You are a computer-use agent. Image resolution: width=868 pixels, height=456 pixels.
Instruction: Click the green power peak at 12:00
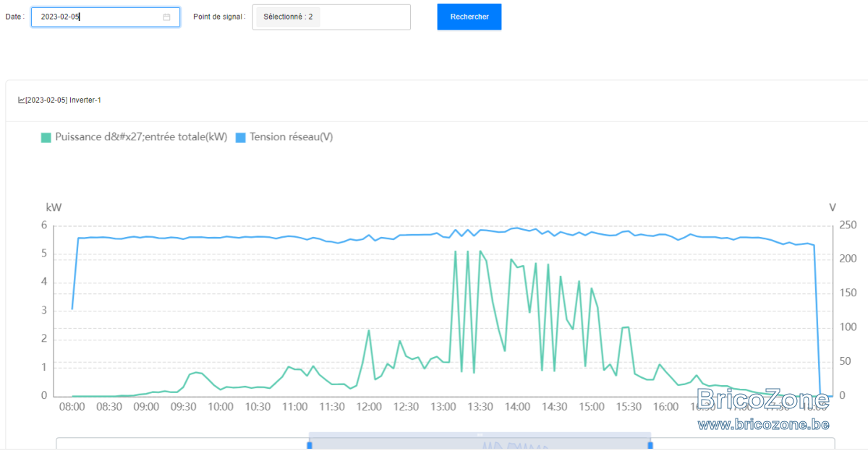(369, 330)
